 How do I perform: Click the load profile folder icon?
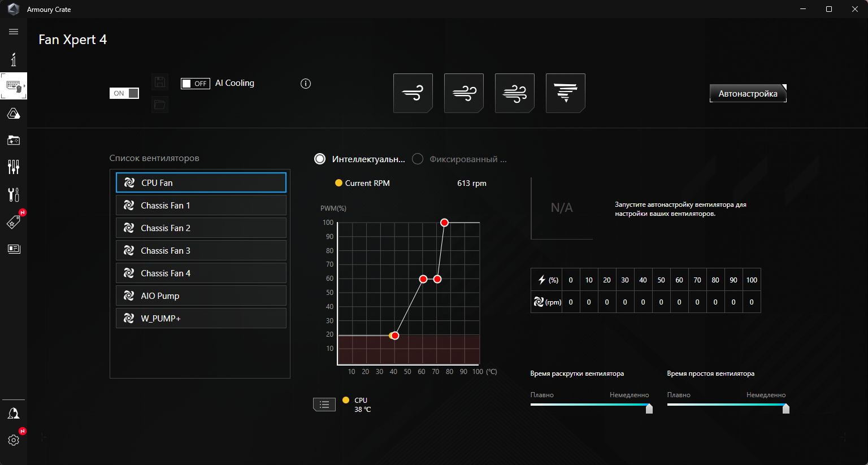(160, 105)
